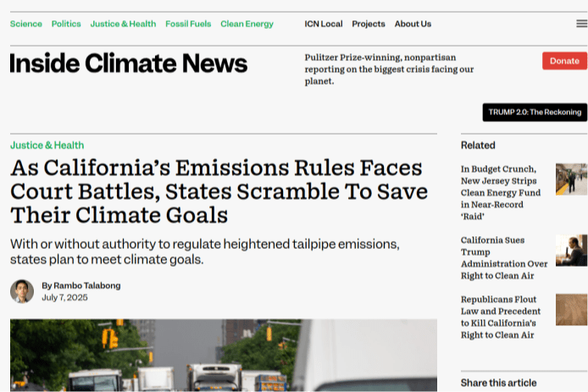The width and height of the screenshot is (588, 392).
Task: Click the July 7, 2025 date
Action: 64,297
